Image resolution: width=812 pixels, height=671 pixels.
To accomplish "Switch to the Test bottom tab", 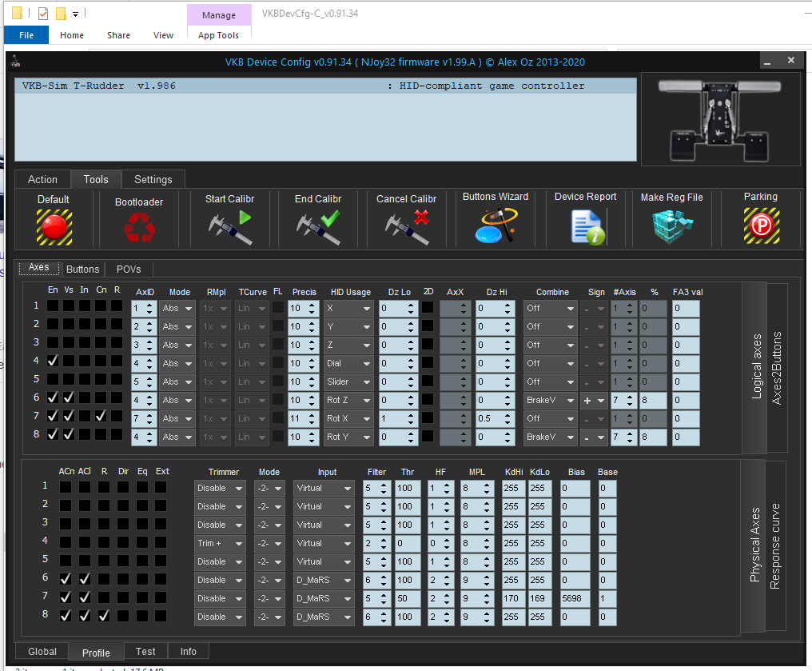I will coord(145,651).
